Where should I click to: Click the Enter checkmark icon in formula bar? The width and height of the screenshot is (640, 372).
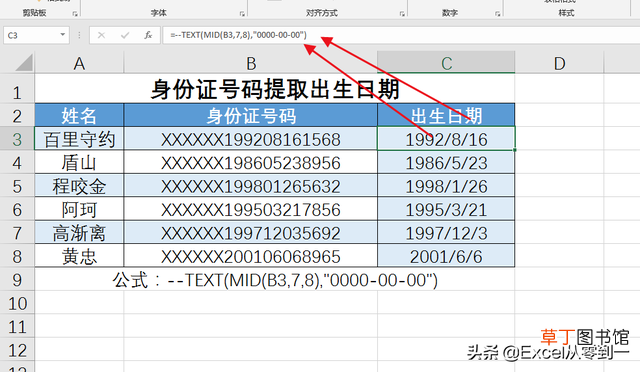coord(125,35)
